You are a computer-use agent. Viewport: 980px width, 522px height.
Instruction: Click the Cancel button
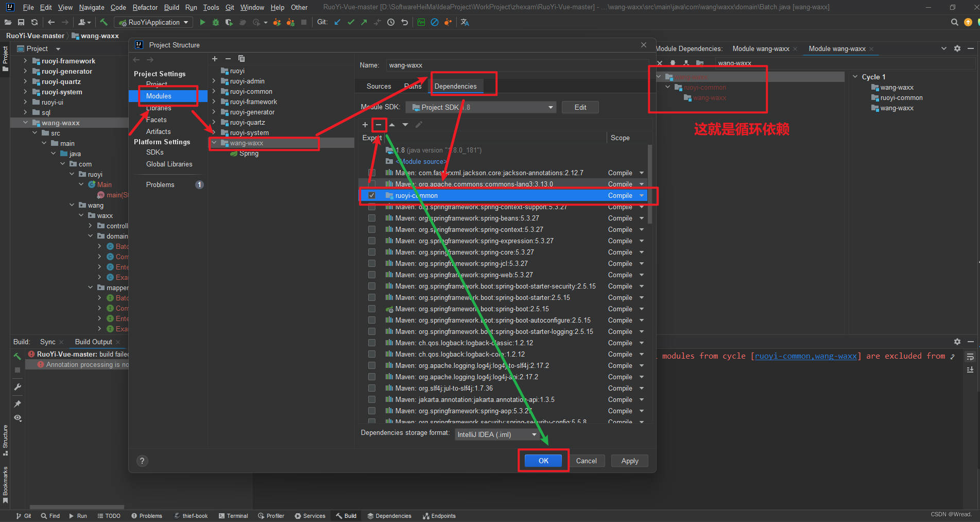(586, 461)
